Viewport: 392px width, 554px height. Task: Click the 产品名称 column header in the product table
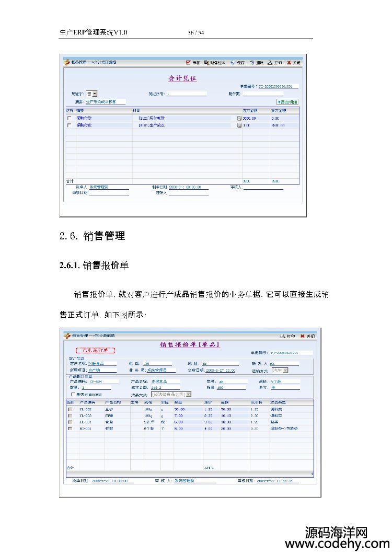113,402
